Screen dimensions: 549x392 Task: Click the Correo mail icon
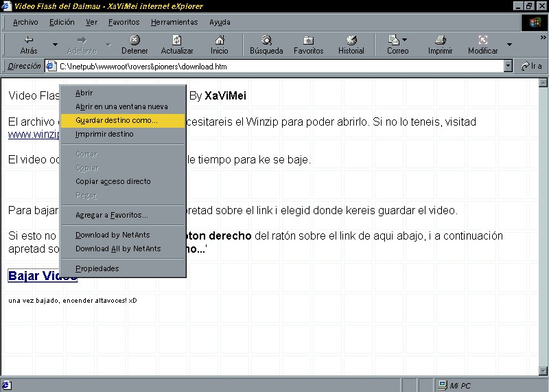pos(393,40)
